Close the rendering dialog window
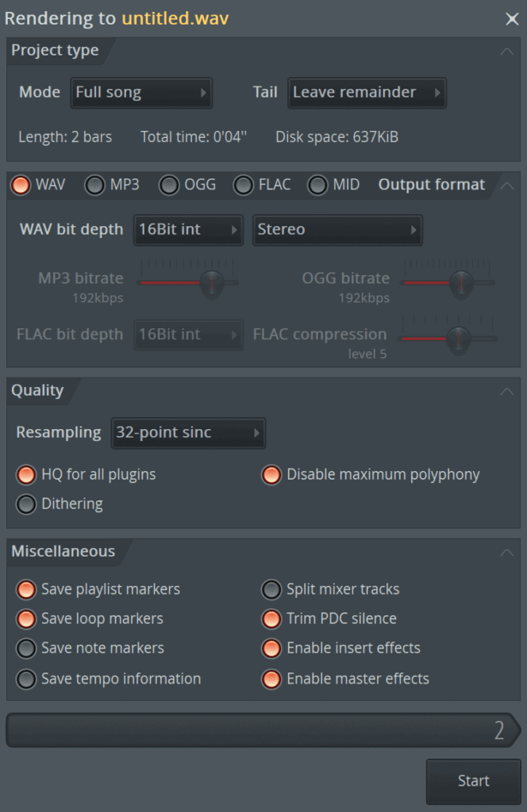Image resolution: width=527 pixels, height=812 pixels. click(512, 19)
